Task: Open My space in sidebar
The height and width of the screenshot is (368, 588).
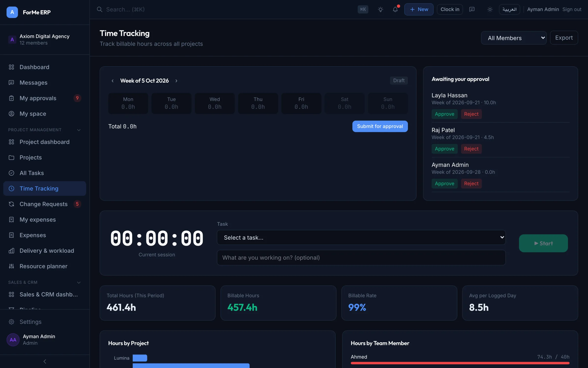Action: pos(45,114)
